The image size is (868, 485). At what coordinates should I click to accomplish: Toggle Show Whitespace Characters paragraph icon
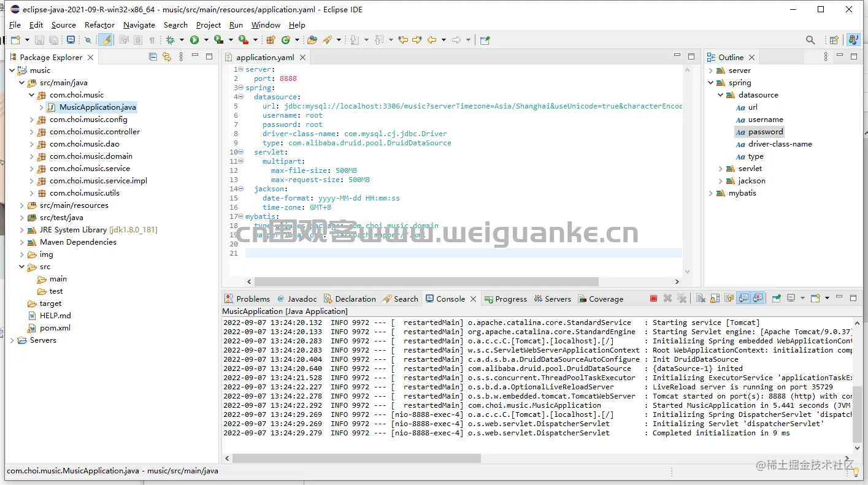click(152, 40)
